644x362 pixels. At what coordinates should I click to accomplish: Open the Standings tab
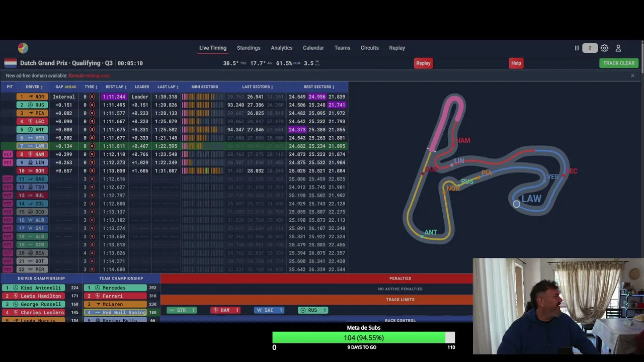[x=249, y=48]
